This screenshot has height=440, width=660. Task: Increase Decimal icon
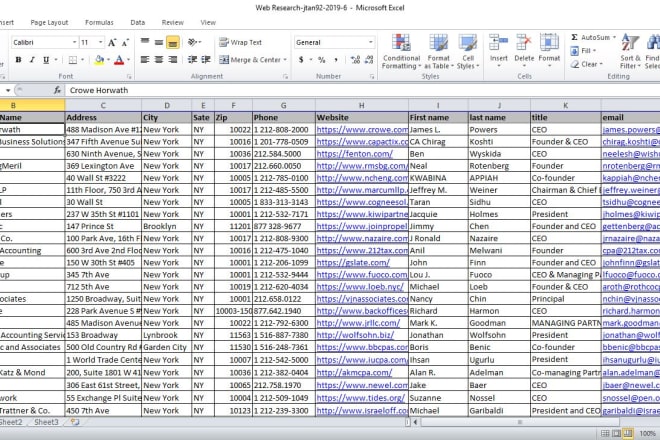(x=355, y=60)
